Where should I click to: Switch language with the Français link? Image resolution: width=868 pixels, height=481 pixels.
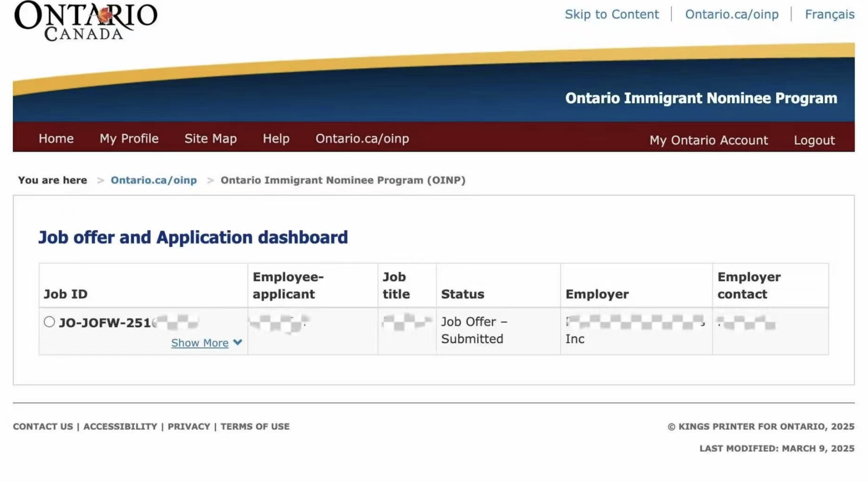[830, 14]
